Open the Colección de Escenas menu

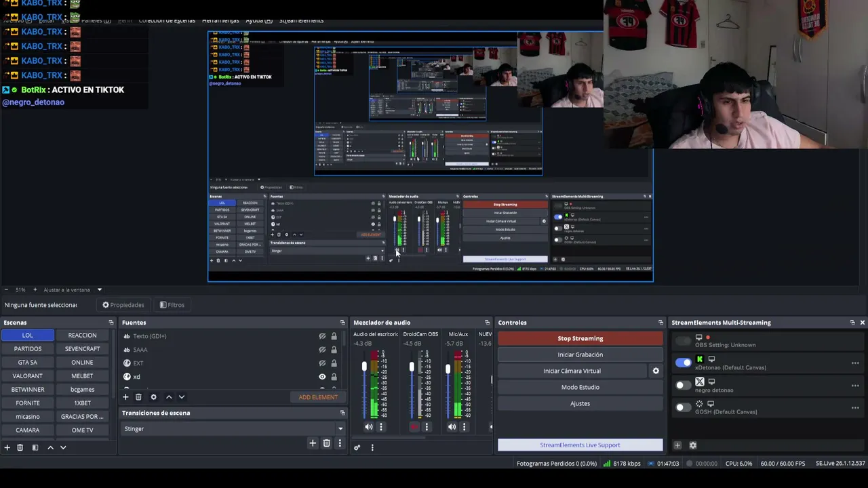coord(167,20)
